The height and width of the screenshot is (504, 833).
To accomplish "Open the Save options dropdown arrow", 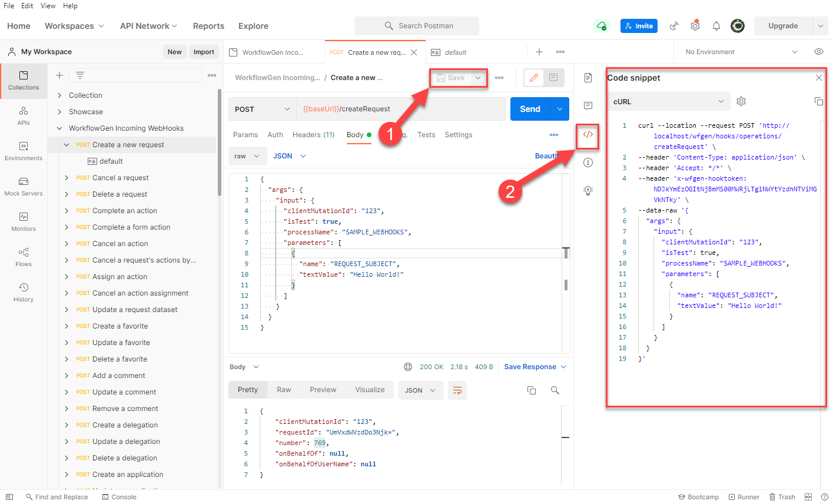I will pos(479,78).
